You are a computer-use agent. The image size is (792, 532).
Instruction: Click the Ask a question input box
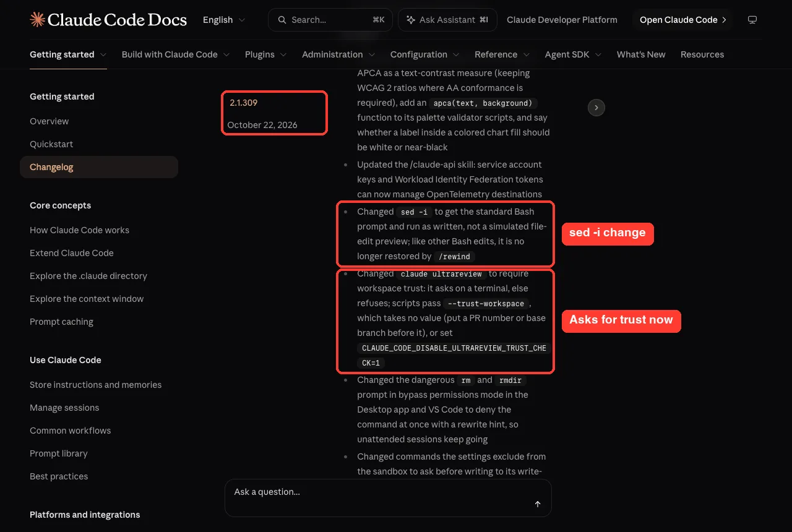tap(388, 497)
